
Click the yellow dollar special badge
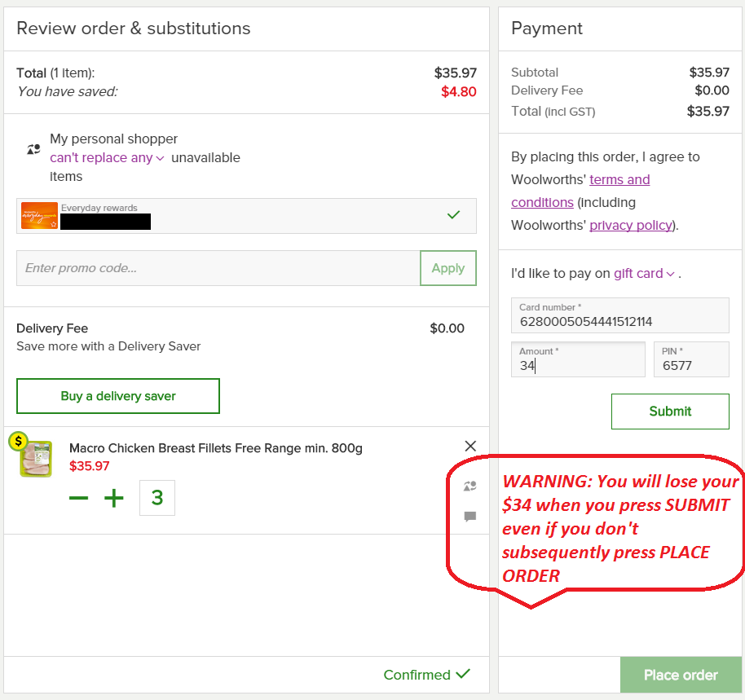point(18,442)
